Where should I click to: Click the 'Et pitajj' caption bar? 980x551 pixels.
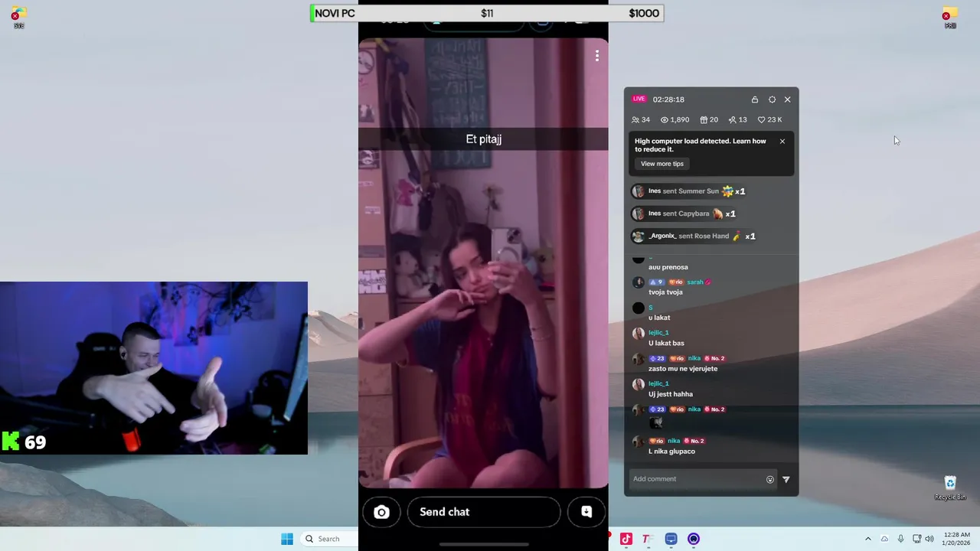point(483,139)
